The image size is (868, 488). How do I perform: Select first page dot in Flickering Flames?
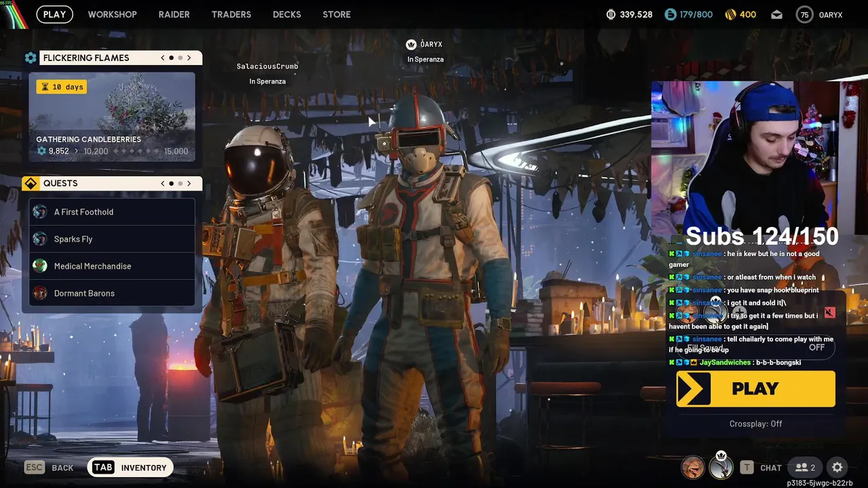coord(171,58)
